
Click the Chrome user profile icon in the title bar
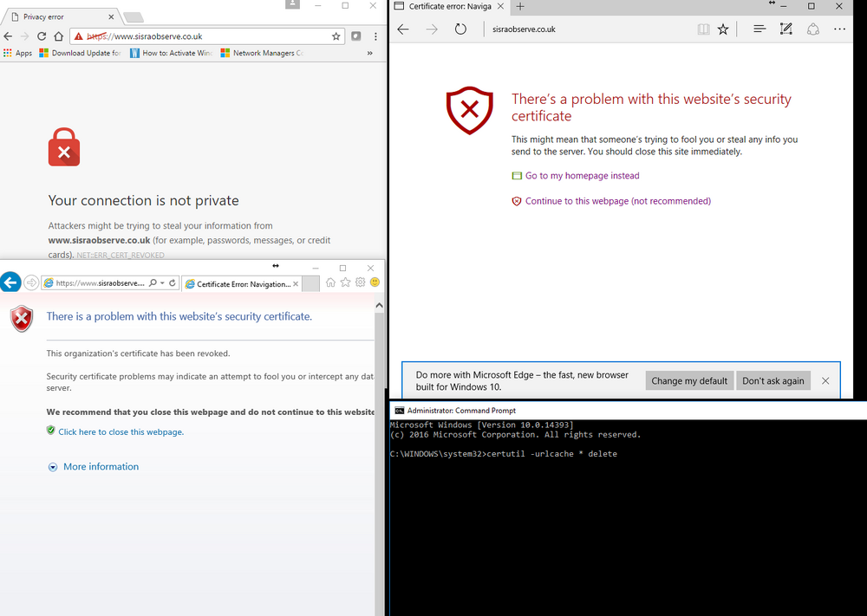point(292,5)
